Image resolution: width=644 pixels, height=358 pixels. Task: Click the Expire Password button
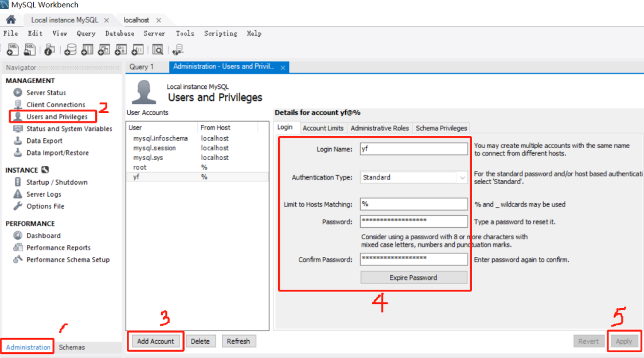[x=413, y=278]
